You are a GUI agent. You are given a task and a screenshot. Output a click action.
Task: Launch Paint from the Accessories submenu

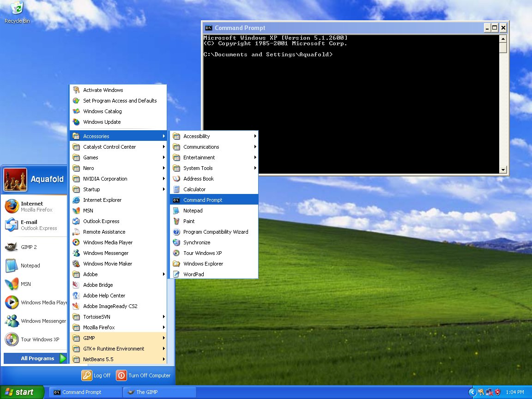click(189, 221)
